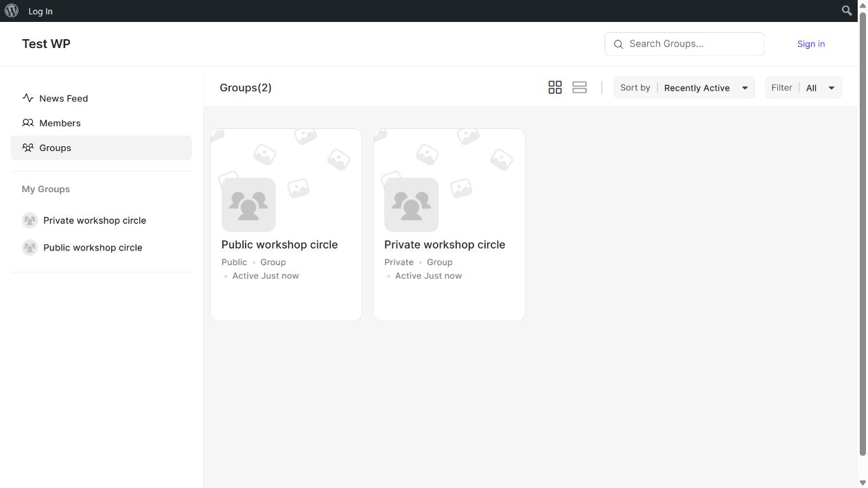Open Members from the sidebar
868x488 pixels.
pyautogui.click(x=102, y=123)
